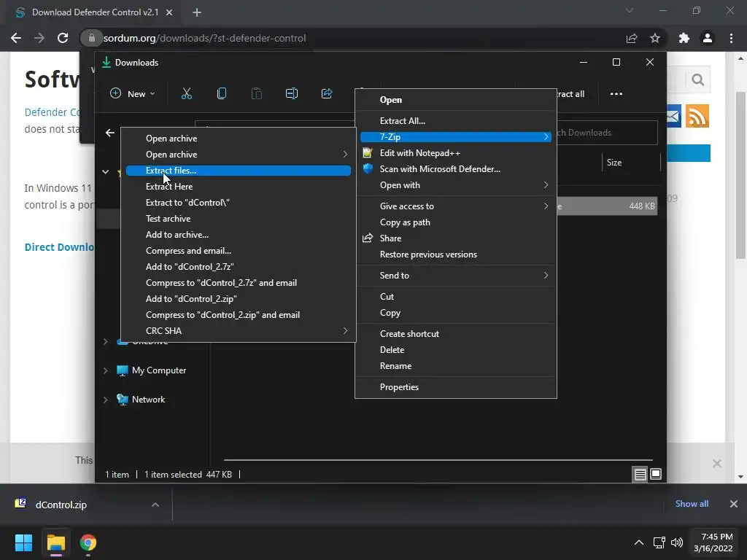This screenshot has width=747, height=560.
Task: Click the Rename icon in Explorer toolbar
Action: coord(292,94)
